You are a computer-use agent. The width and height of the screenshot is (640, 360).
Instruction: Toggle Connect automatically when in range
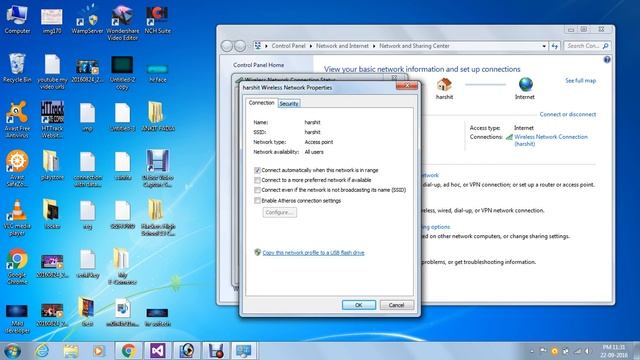point(257,170)
